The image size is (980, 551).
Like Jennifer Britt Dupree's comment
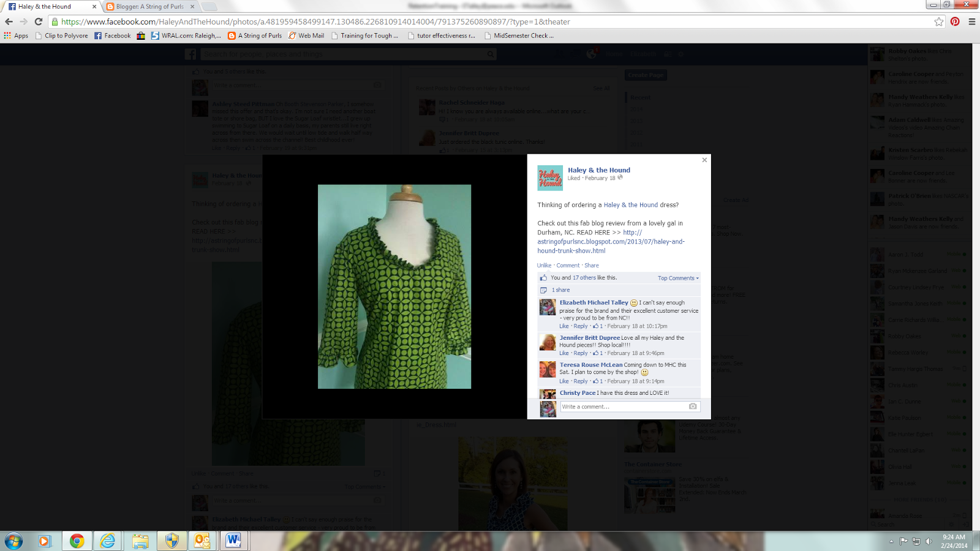click(564, 353)
